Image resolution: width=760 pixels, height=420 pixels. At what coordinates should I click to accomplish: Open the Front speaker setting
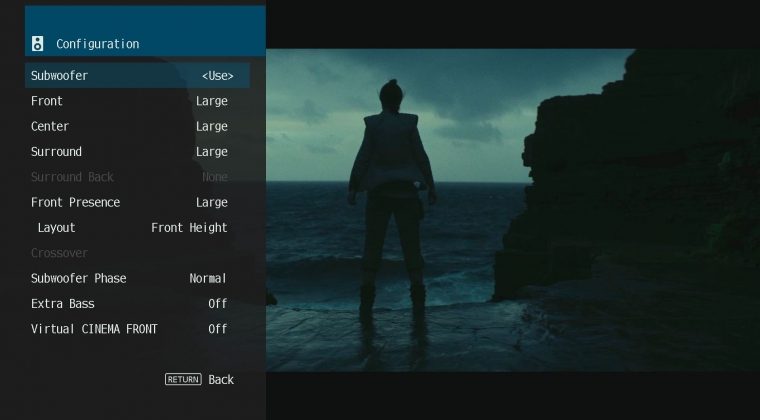(47, 101)
